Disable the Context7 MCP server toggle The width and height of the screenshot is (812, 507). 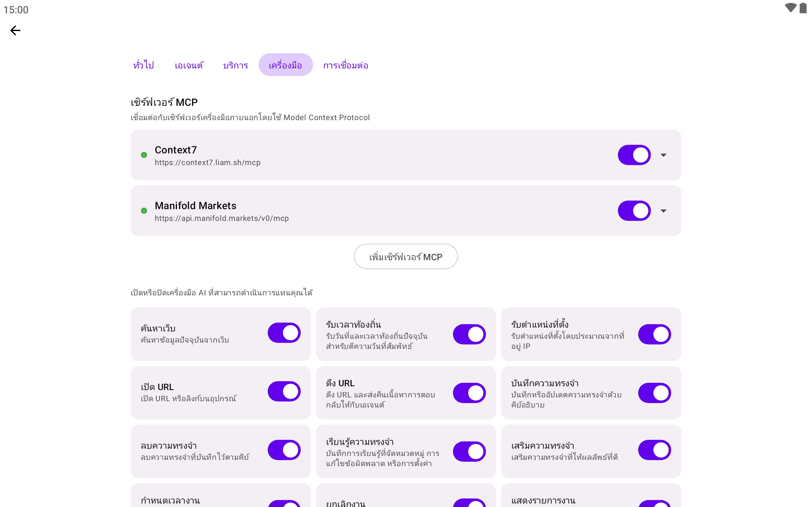[634, 155]
